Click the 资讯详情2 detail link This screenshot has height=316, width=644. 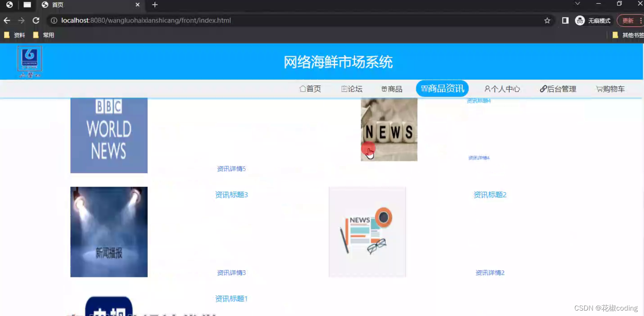pyautogui.click(x=489, y=273)
